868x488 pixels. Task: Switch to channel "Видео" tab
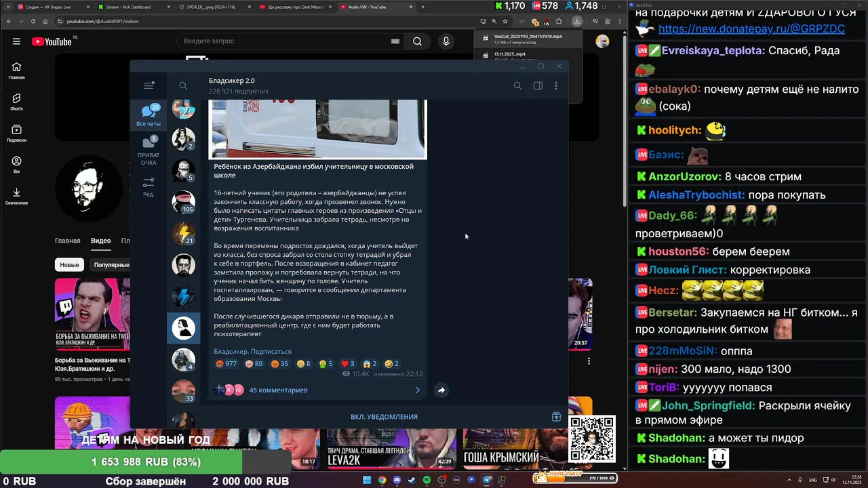coord(101,241)
